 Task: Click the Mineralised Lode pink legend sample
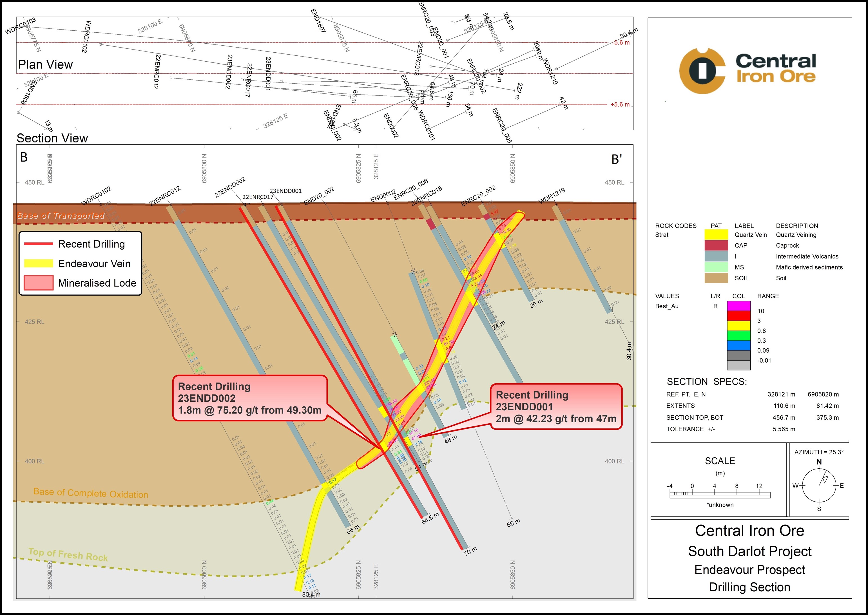[38, 283]
